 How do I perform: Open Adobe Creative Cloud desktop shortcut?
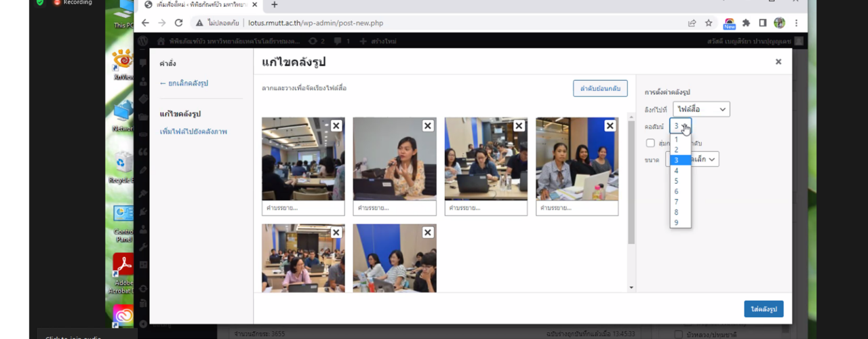(x=123, y=316)
